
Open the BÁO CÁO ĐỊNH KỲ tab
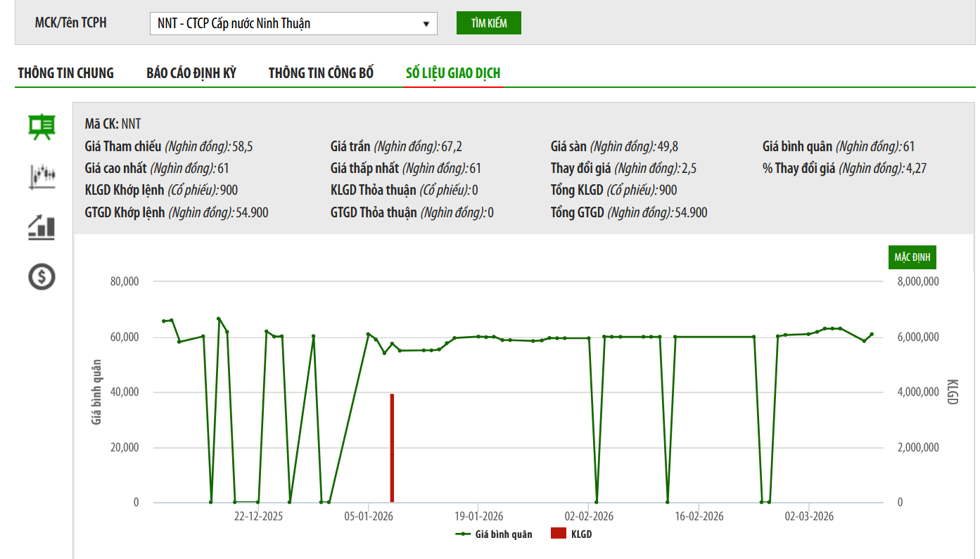click(191, 73)
